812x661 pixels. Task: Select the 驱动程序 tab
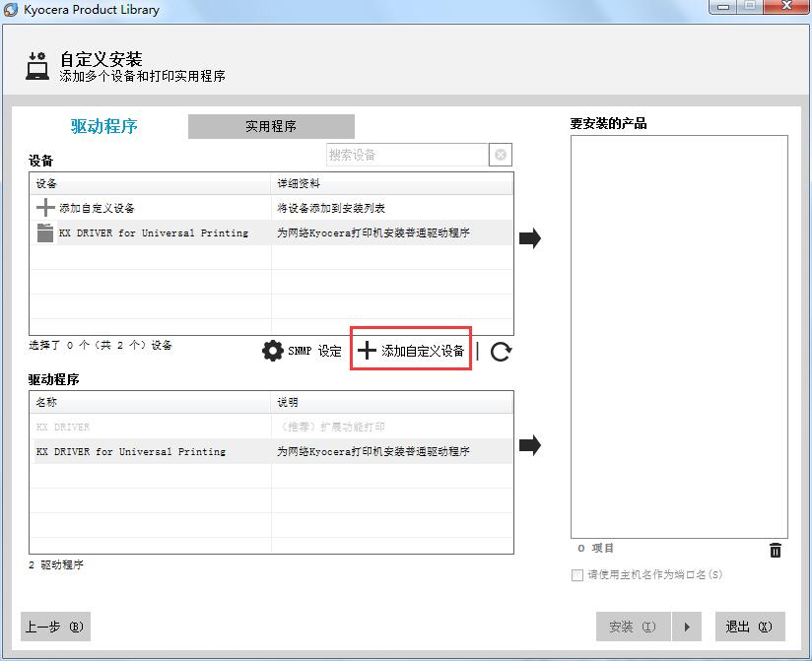[103, 126]
